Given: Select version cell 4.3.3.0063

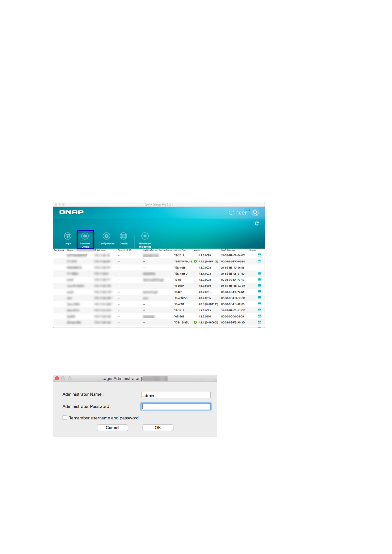Looking at the screenshot, I should [205, 310].
